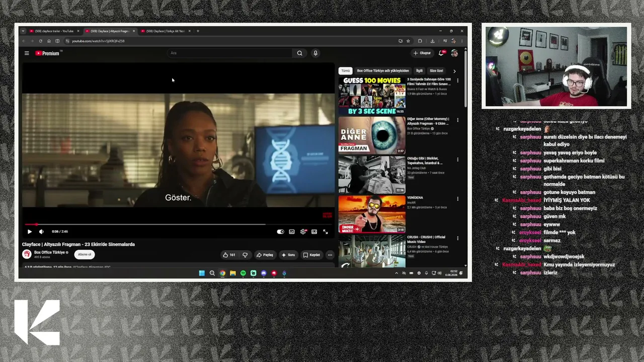Click the Soru button
644x362 pixels.
click(288, 255)
